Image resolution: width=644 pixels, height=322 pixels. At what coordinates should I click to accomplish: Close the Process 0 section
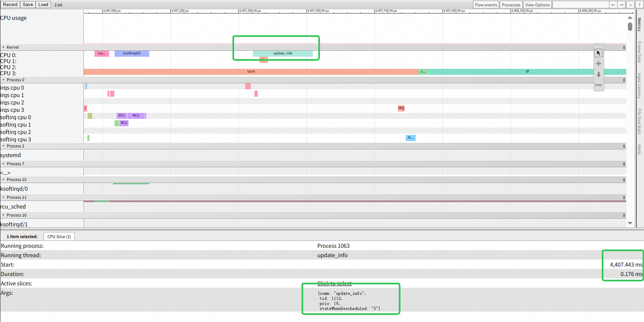(624, 80)
